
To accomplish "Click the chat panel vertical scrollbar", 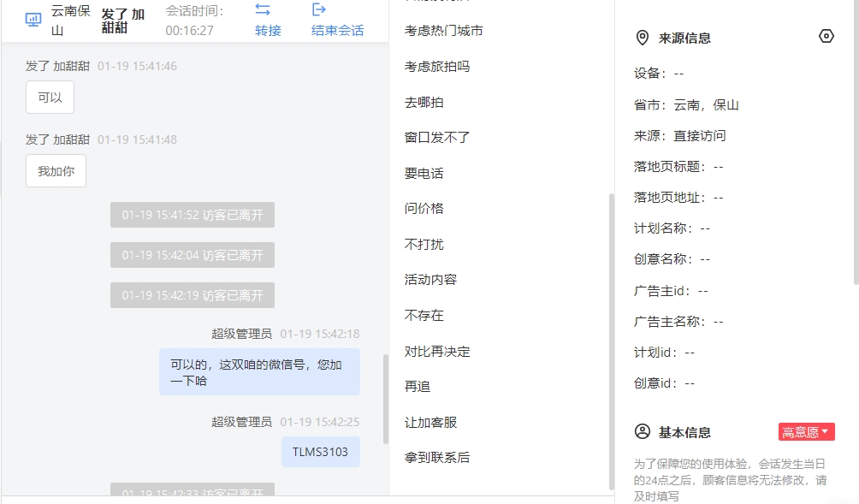I will coord(386,399).
